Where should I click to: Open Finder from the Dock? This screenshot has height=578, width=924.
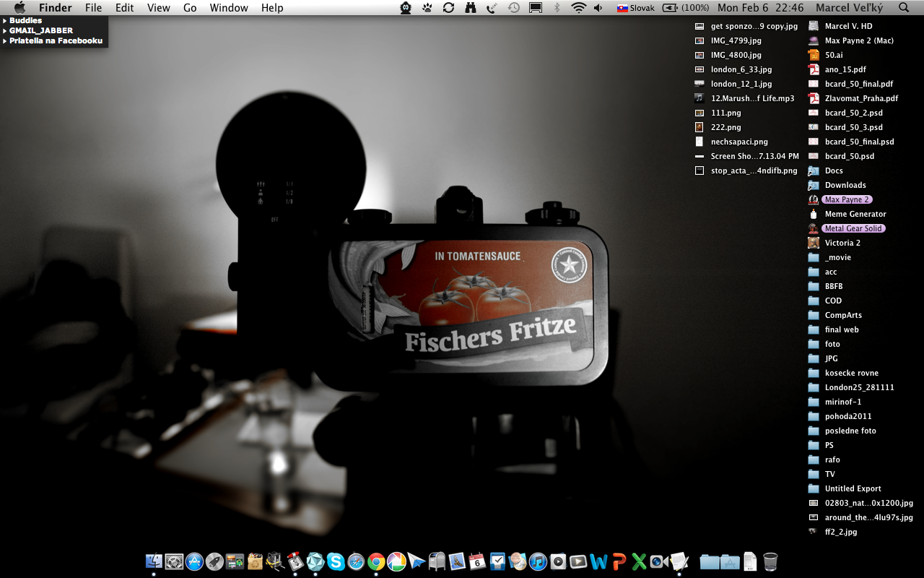pos(154,561)
